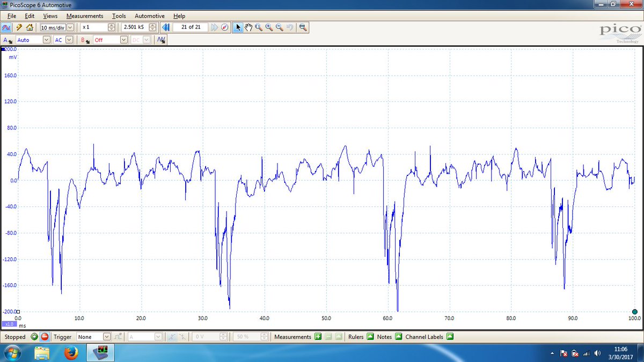Screen dimensions: 644x362
Task: Go to the next waveform buffer
Action: tap(215, 27)
